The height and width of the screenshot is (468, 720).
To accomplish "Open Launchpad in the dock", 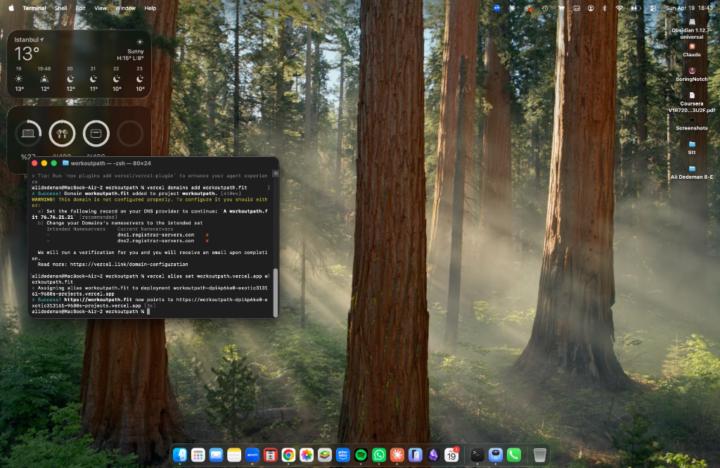I will [198, 455].
